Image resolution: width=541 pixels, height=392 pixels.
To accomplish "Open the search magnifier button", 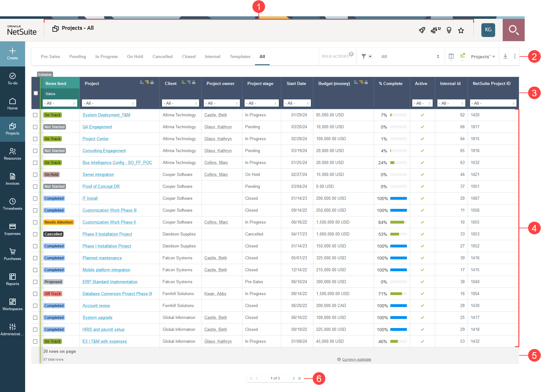I will [514, 30].
